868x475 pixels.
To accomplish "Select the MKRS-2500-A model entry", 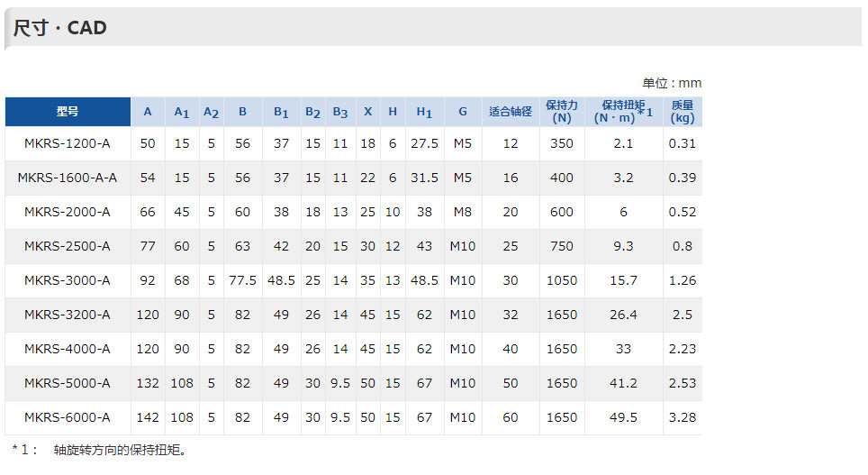I will 67,246.
